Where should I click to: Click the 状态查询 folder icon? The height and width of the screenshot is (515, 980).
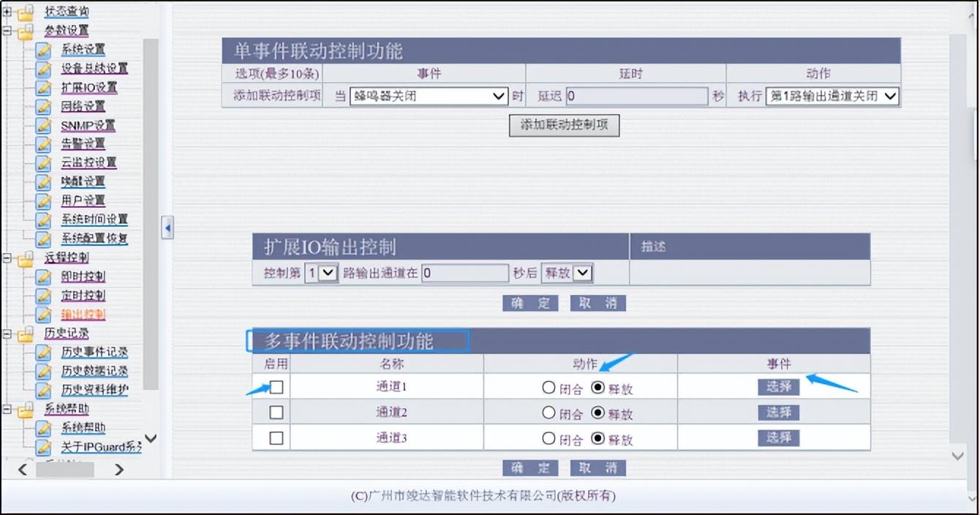click(x=26, y=12)
